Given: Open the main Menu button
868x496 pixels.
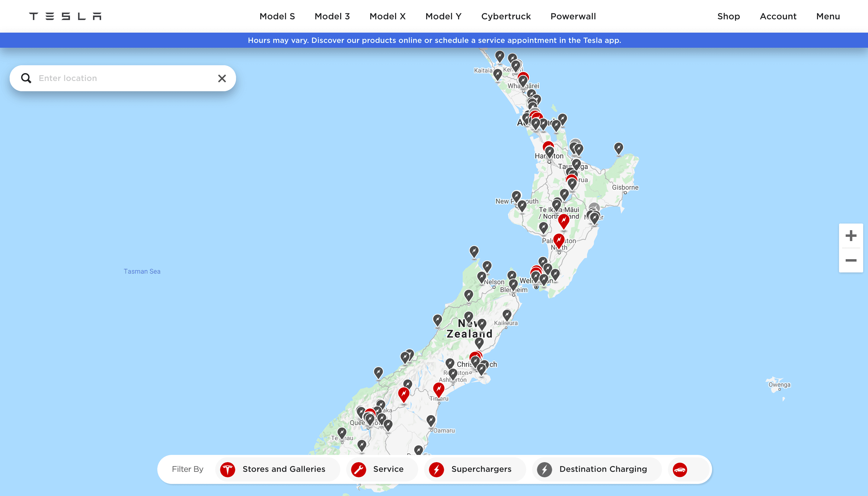Looking at the screenshot, I should [x=828, y=16].
